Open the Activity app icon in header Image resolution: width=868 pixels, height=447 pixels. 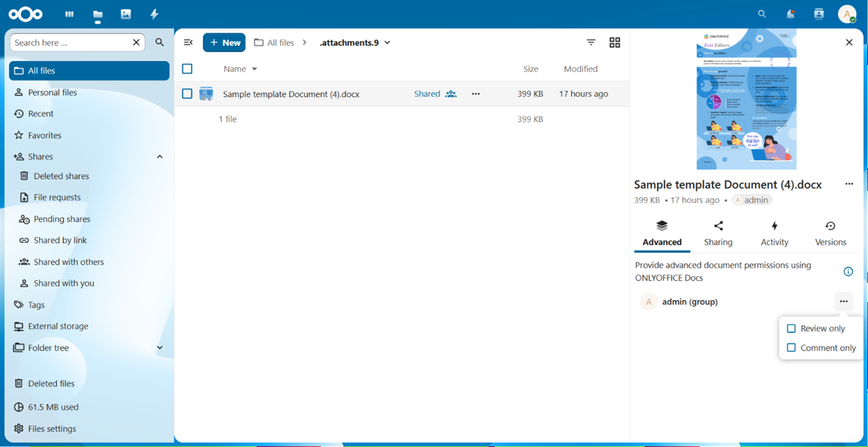154,14
